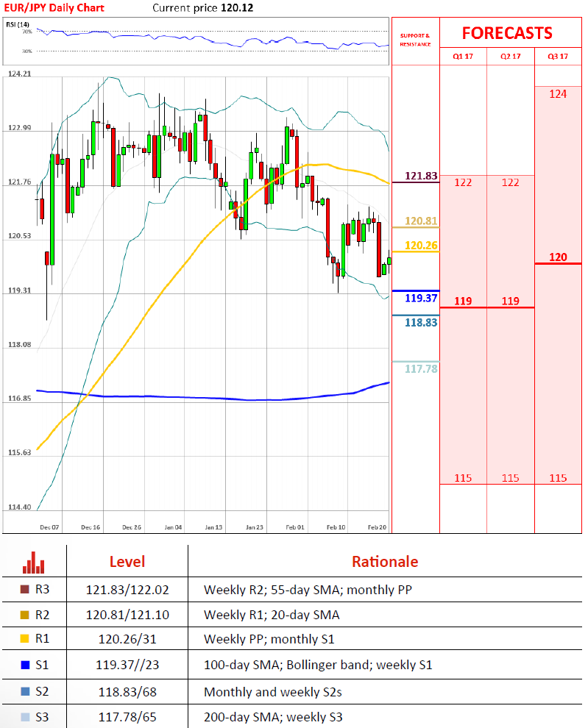Click the Jan 04 date axis label
Viewport: 588px width, 728px height.
pos(173,527)
